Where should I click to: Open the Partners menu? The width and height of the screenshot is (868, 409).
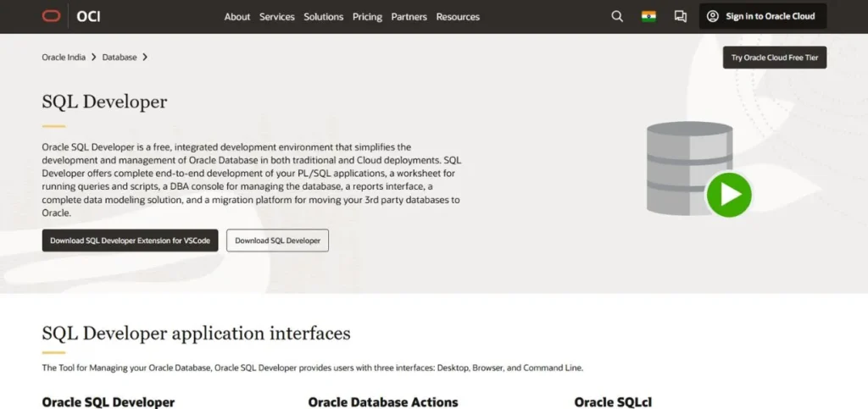(x=409, y=17)
